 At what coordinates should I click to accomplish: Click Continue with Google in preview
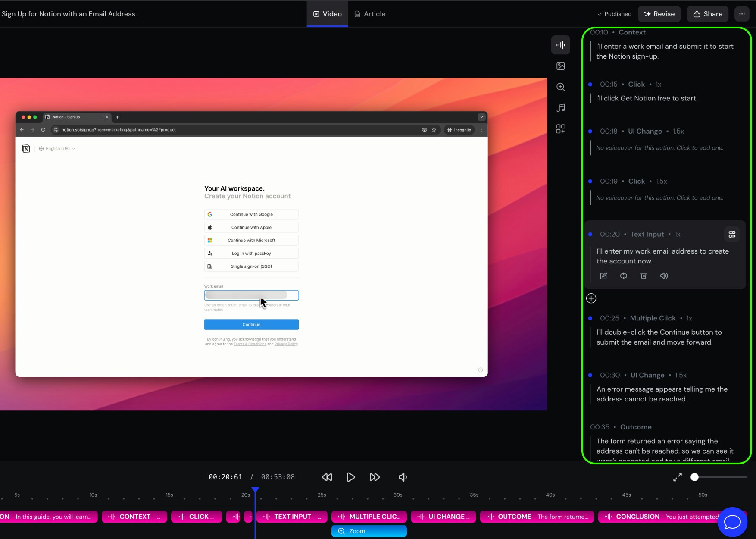[251, 214]
